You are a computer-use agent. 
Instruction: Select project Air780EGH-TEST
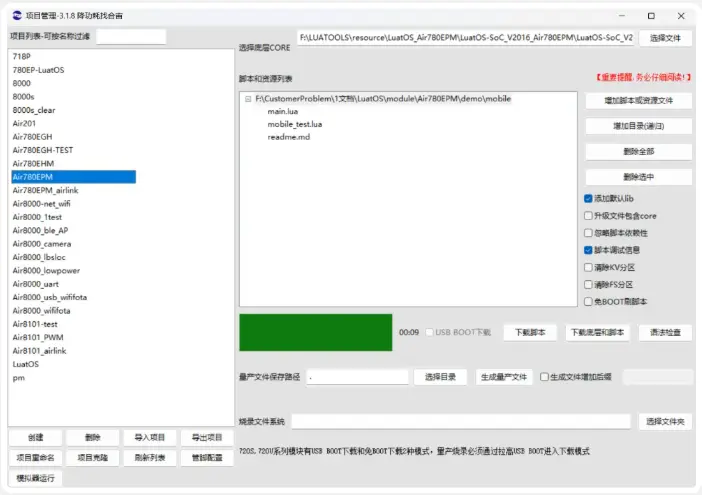coord(43,150)
